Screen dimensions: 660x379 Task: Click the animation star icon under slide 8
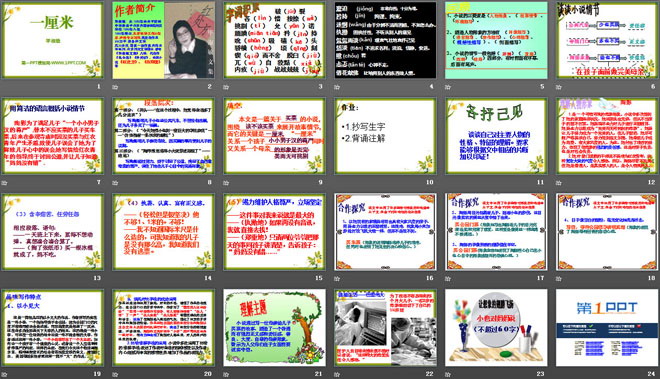tap(115, 183)
